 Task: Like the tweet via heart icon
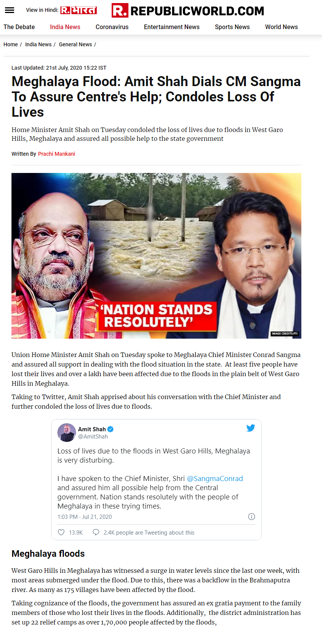(x=61, y=532)
